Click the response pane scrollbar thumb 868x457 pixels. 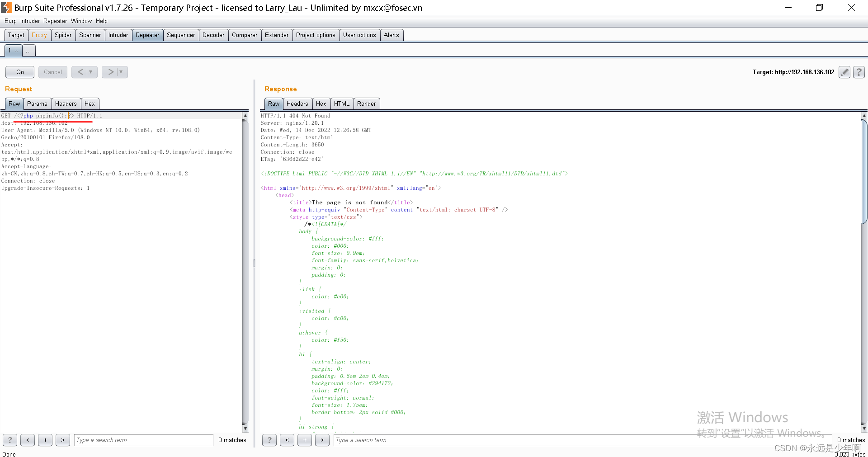tap(864, 172)
